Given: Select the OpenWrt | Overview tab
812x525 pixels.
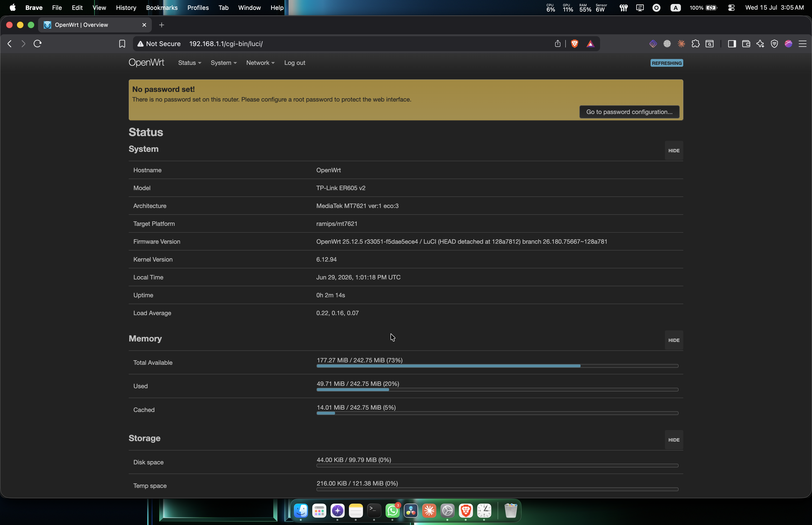Looking at the screenshot, I should 95,25.
